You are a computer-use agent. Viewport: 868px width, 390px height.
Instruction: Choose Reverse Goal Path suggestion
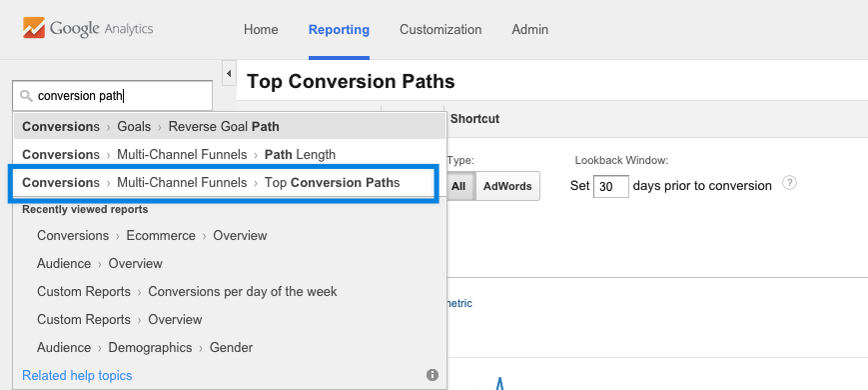pos(229,126)
